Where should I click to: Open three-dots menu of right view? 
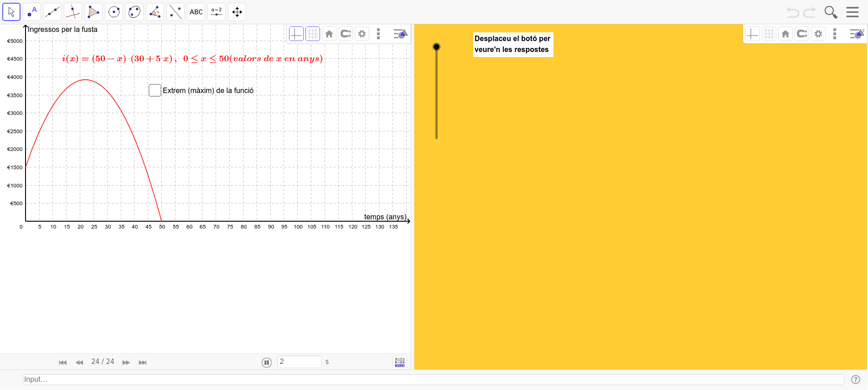[x=835, y=34]
